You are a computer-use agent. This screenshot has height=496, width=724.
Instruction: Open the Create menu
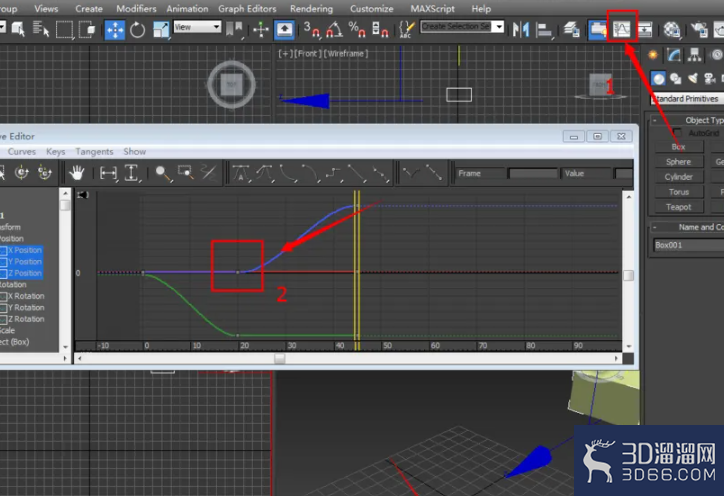(x=89, y=8)
